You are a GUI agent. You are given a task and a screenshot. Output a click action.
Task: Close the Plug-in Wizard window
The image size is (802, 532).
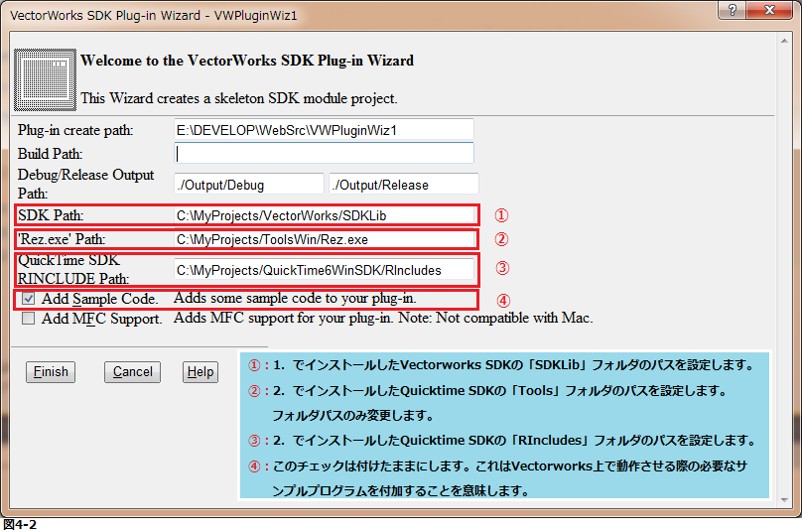[x=770, y=10]
